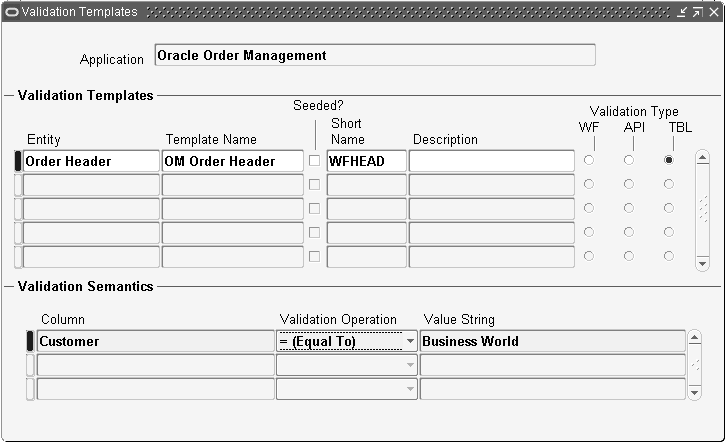This screenshot has width=725, height=442.
Task: Click record indicator of third semantics row
Action: (x=30, y=389)
